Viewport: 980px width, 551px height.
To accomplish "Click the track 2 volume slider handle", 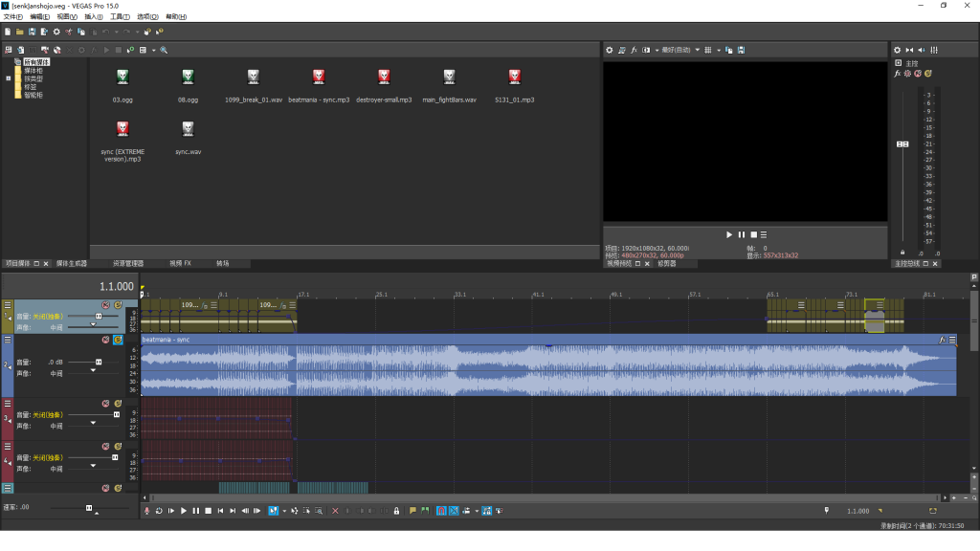I will tap(99, 362).
